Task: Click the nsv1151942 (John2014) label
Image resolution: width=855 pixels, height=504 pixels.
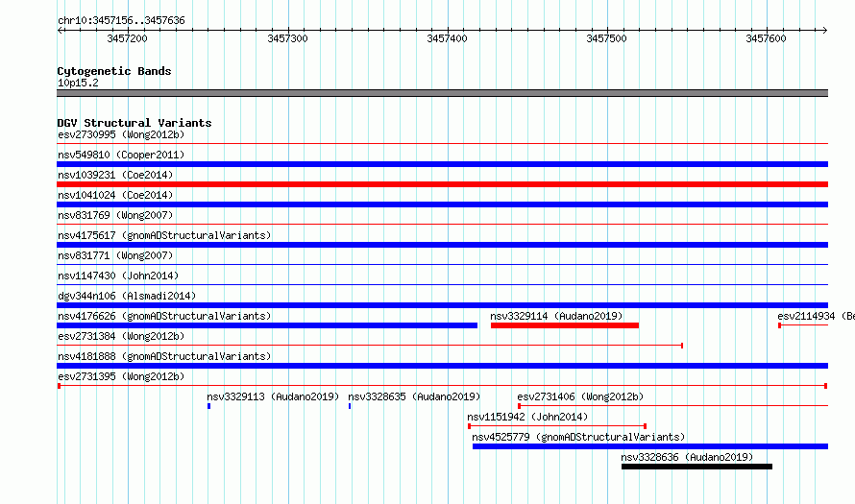Action: (x=527, y=417)
